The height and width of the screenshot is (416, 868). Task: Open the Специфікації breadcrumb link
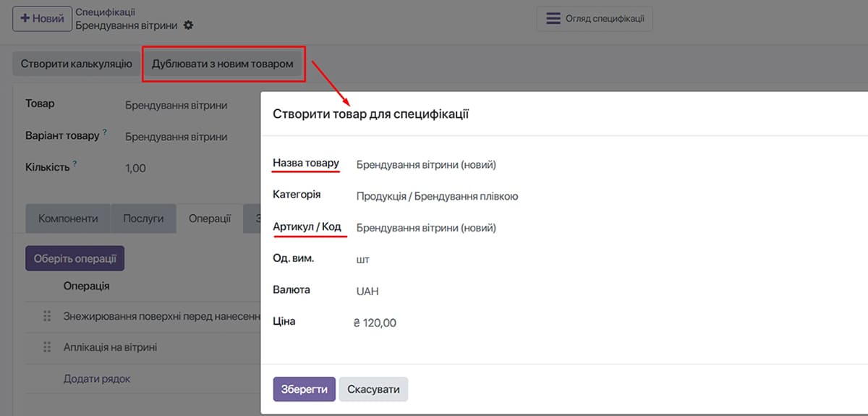click(x=105, y=12)
